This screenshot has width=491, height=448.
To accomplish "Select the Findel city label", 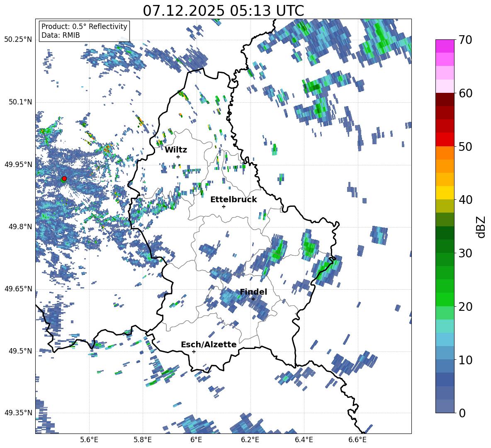I will tap(253, 292).
